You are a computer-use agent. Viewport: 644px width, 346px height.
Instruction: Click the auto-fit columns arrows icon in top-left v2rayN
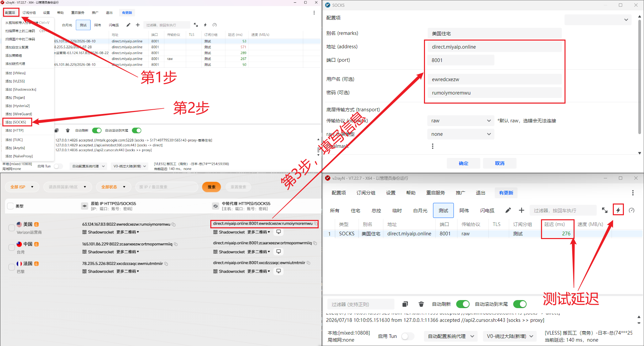point(196,25)
